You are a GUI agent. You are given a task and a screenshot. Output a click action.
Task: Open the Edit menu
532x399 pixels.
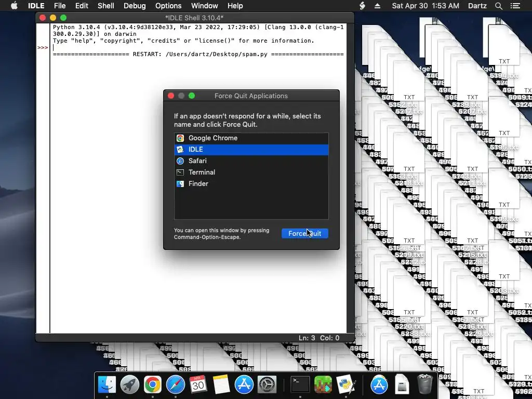(82, 6)
